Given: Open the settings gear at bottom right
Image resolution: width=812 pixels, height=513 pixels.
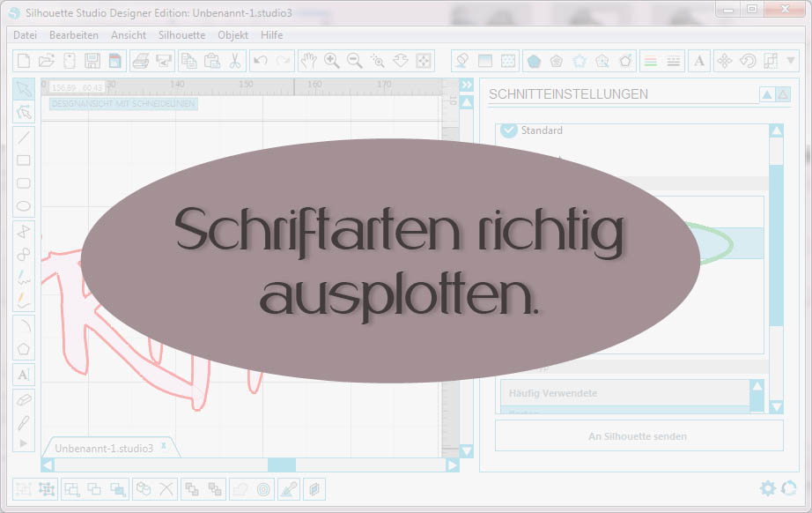Looking at the screenshot, I should 766,487.
